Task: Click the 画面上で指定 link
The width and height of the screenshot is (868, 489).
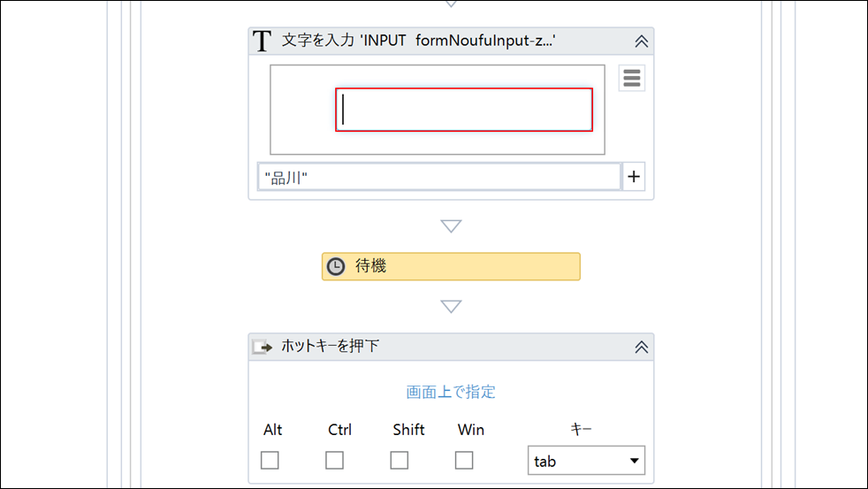Action: tap(451, 392)
